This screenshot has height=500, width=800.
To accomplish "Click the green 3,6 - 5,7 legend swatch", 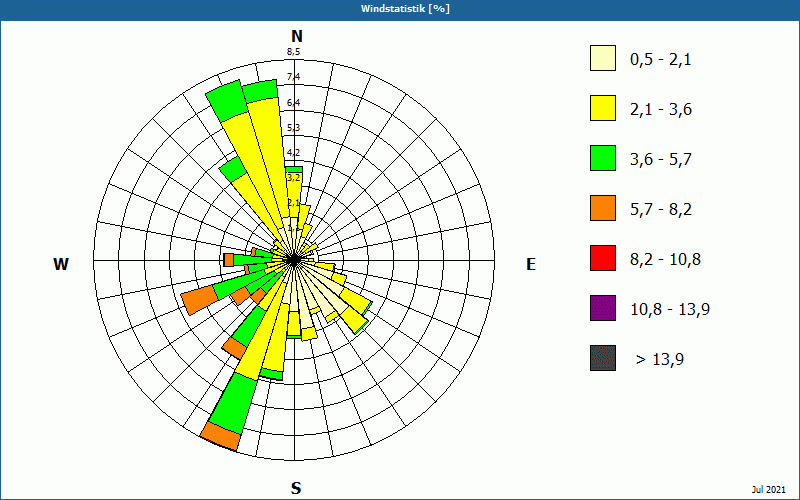I will click(x=603, y=158).
